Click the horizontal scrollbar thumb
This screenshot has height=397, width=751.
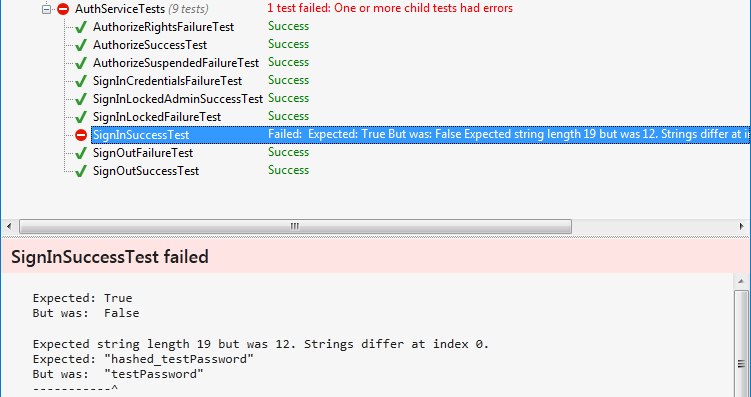coord(295,226)
